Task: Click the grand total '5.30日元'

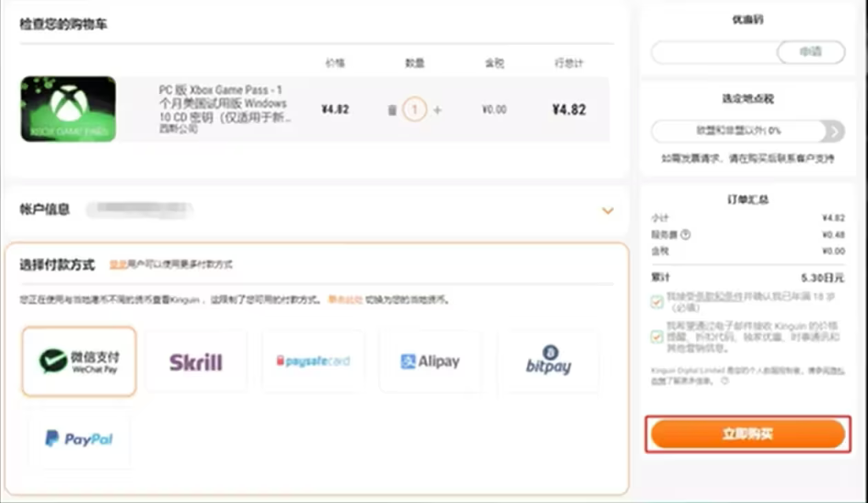Action: point(822,277)
